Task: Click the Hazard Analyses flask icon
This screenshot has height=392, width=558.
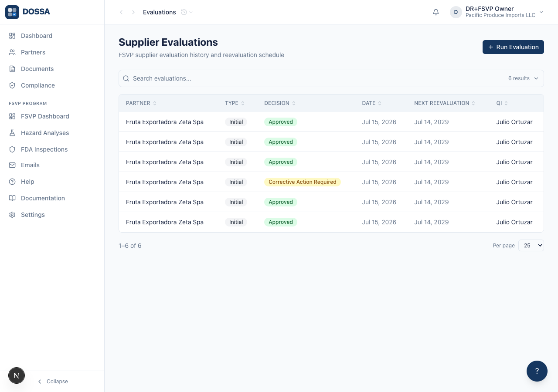Action: click(x=12, y=133)
